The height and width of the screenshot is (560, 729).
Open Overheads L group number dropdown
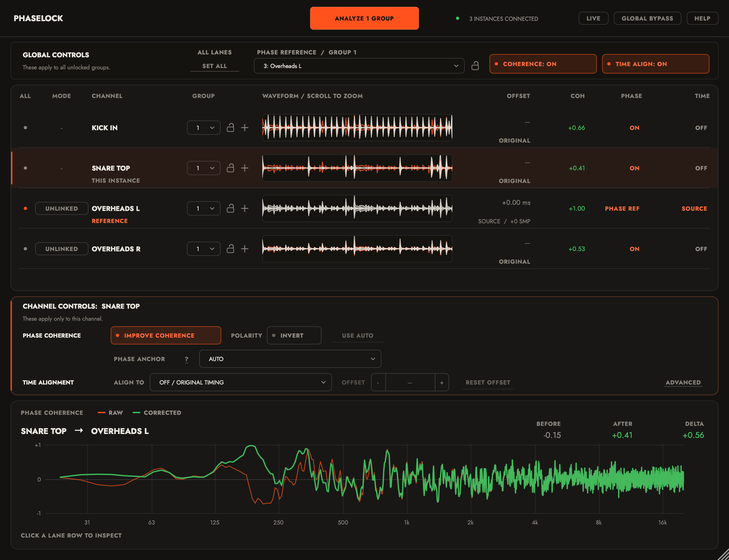(204, 208)
